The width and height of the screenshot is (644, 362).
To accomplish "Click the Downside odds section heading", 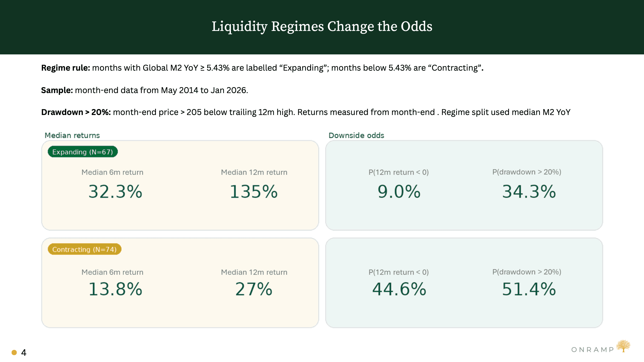I will (x=356, y=135).
